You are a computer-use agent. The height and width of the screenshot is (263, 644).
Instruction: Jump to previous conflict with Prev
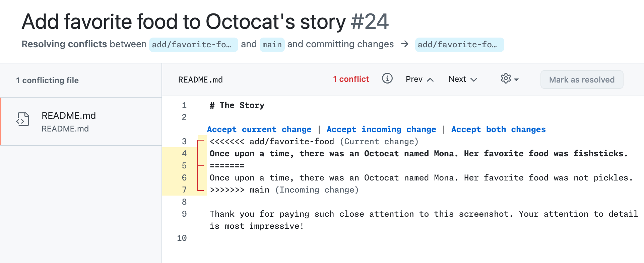419,80
